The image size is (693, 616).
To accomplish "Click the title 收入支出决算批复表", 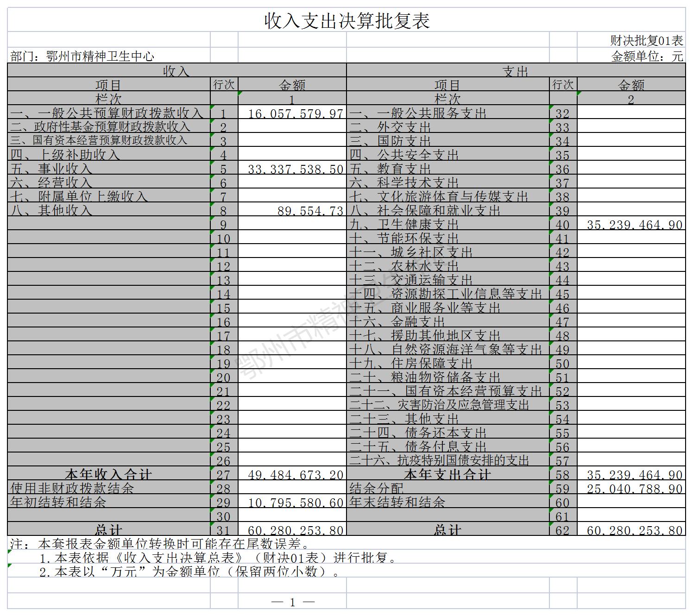I will [x=346, y=20].
